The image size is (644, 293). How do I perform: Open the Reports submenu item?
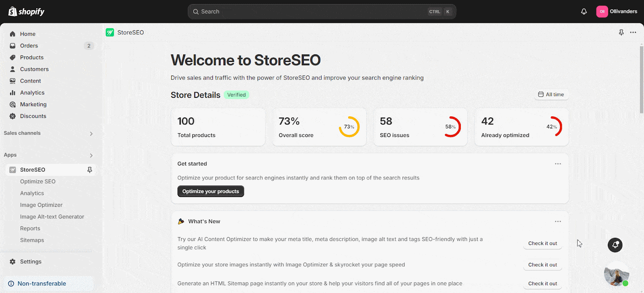pyautogui.click(x=30, y=228)
